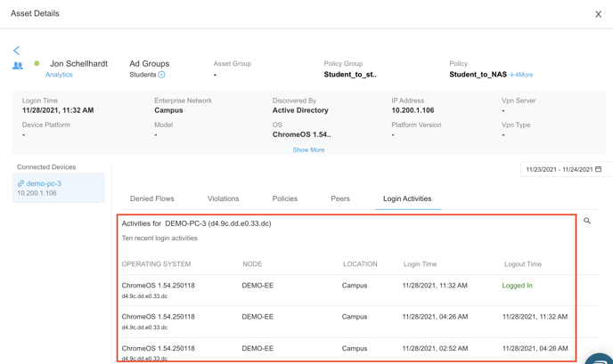
Task: Click the search magnifier icon for activities
Action: click(587, 221)
